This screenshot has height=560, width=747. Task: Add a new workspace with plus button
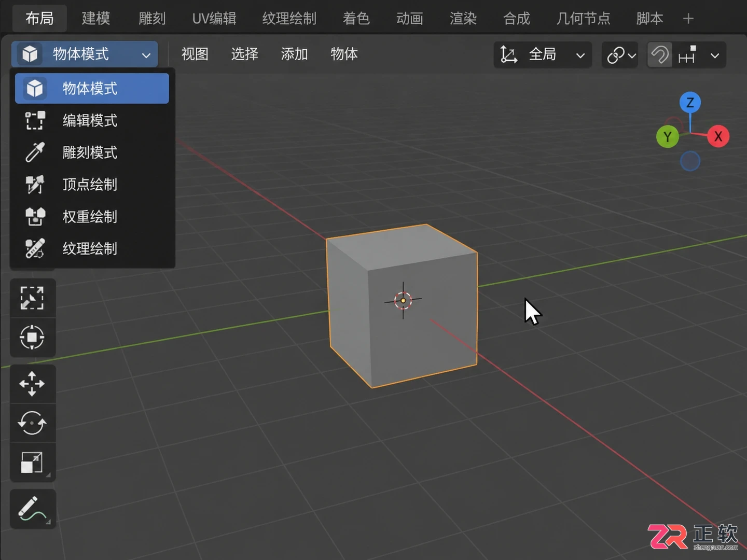(688, 19)
